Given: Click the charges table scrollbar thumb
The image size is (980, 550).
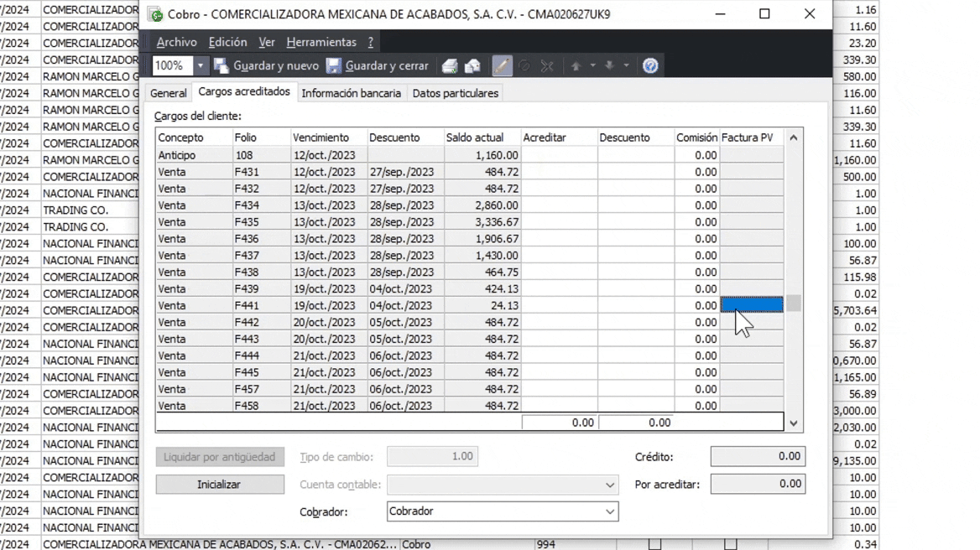Looking at the screenshot, I should coord(793,303).
